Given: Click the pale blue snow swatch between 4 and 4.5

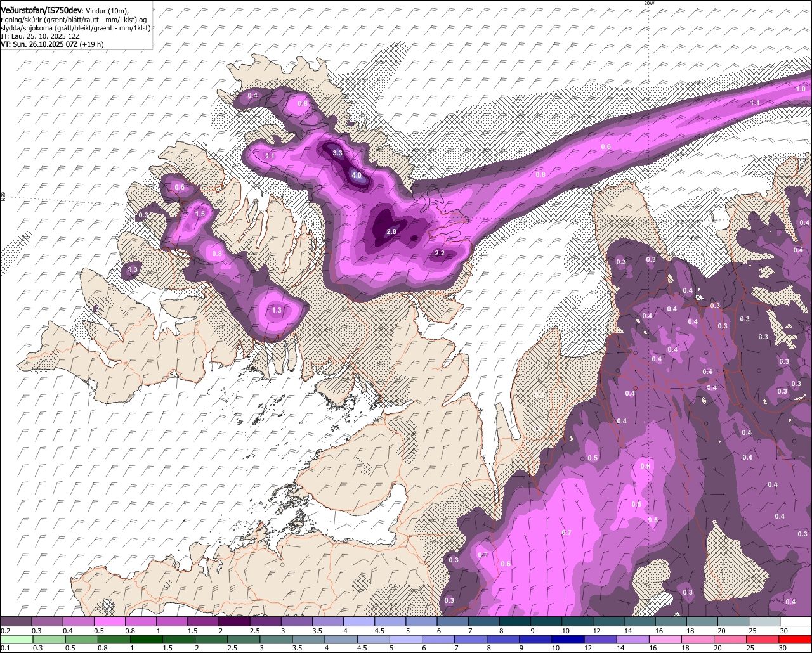Looking at the screenshot, I should pos(359,622).
